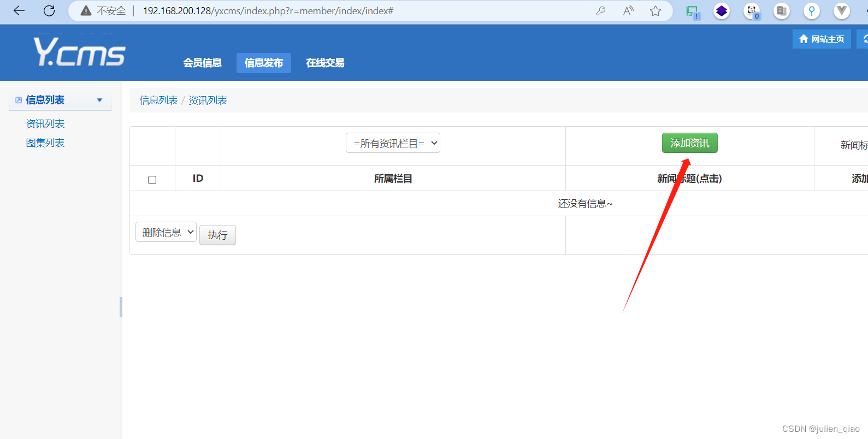This screenshot has width=868, height=439.
Task: Open the password key icon in the address bar
Action: [x=601, y=11]
